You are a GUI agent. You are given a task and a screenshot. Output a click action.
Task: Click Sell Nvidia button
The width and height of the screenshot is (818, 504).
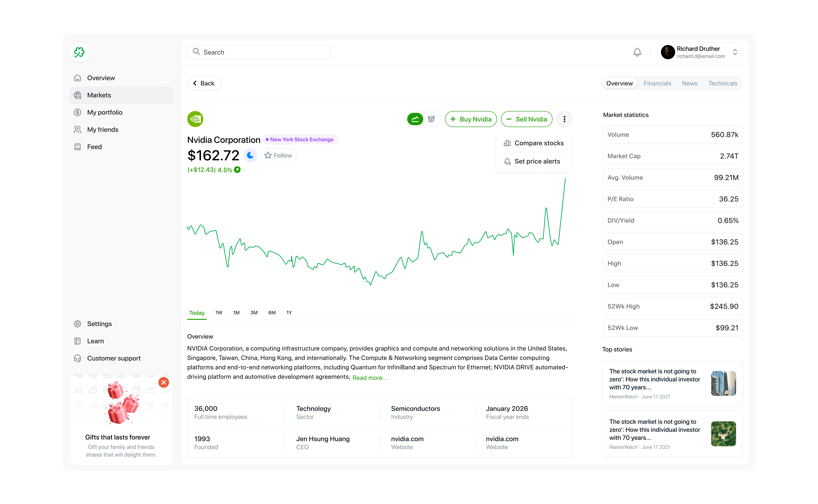[527, 119]
